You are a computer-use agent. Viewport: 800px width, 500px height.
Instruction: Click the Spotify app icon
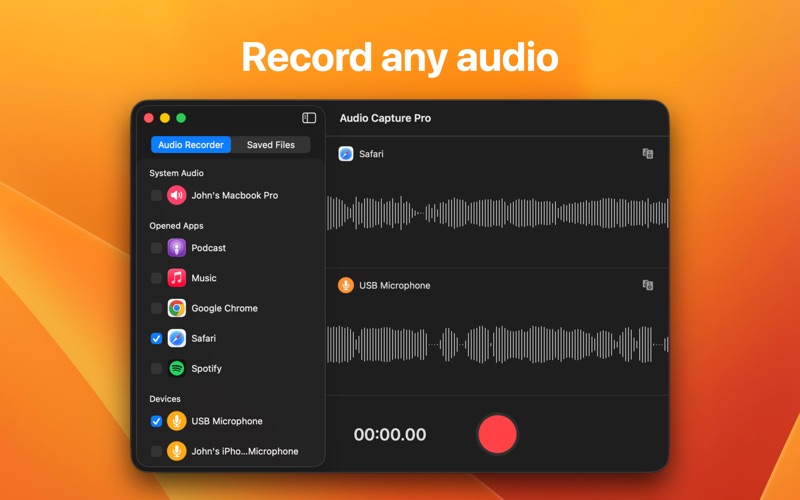click(177, 368)
